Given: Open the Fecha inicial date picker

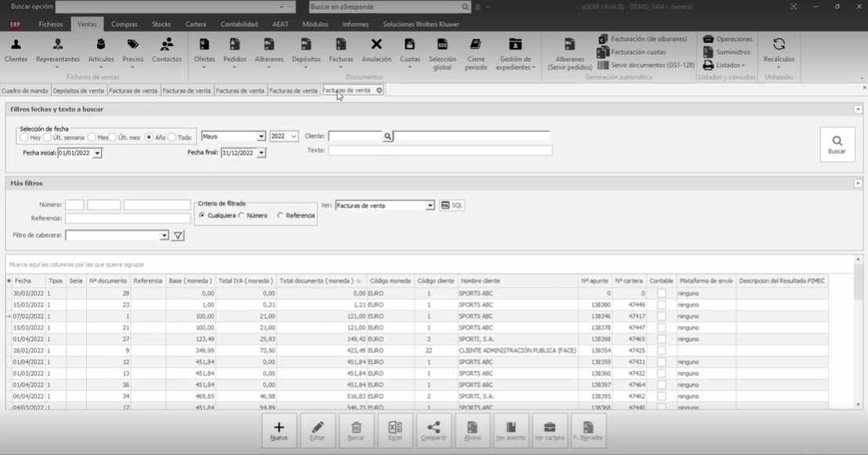Looking at the screenshot, I should pyautogui.click(x=97, y=153).
